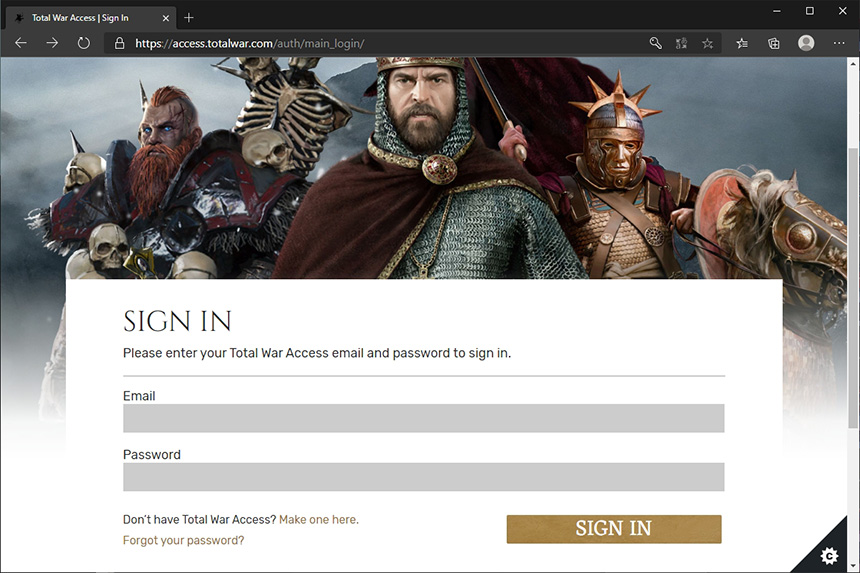Close the Total War Access tab
This screenshot has height=573, width=860.
166,18
